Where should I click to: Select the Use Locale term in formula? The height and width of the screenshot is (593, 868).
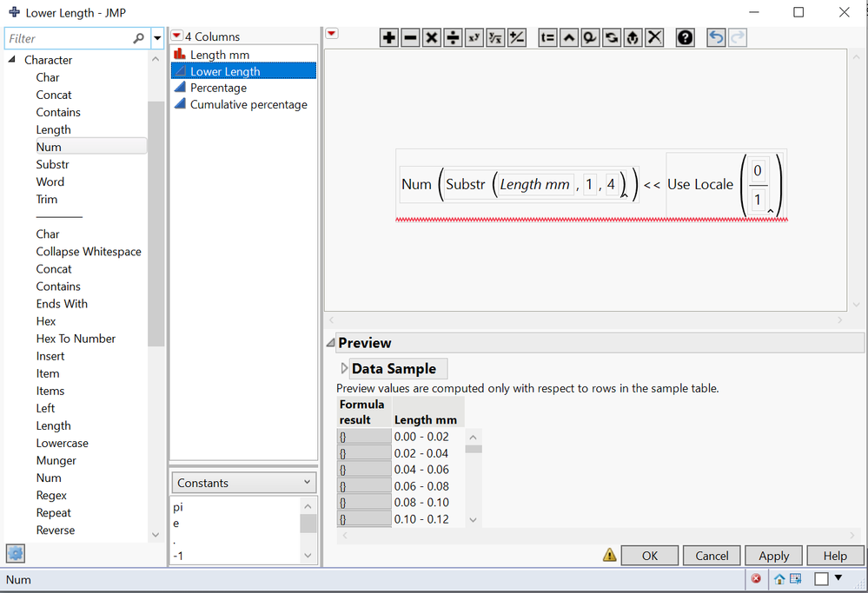pyautogui.click(x=700, y=184)
